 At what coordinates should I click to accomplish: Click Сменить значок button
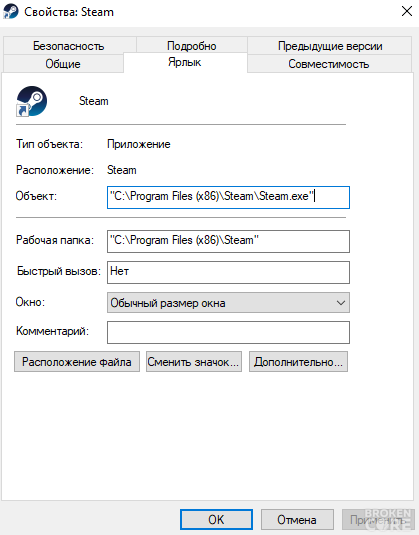pyautogui.click(x=194, y=362)
